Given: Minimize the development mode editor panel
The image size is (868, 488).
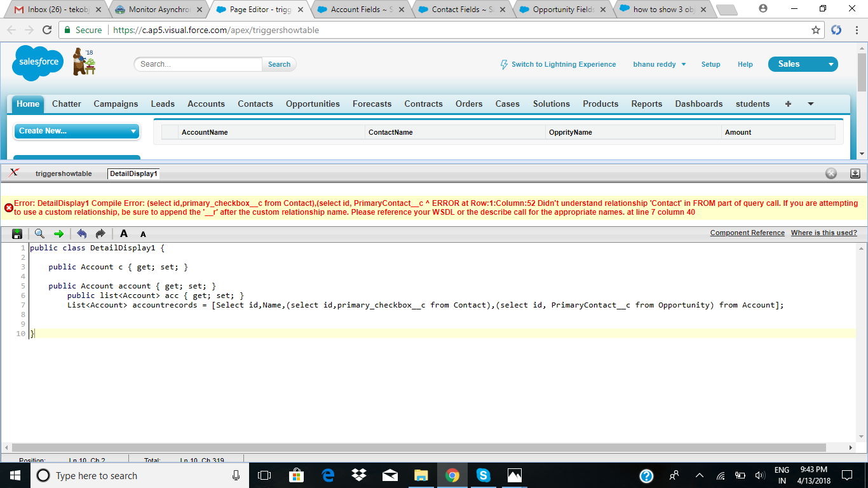Looking at the screenshot, I should point(855,173).
